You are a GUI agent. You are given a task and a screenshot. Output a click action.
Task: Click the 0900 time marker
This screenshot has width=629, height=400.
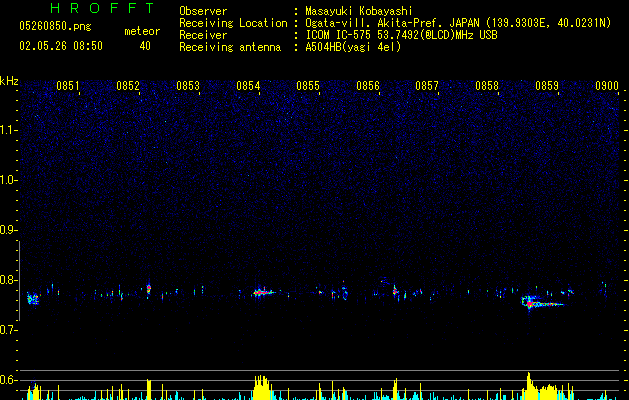[x=607, y=86]
